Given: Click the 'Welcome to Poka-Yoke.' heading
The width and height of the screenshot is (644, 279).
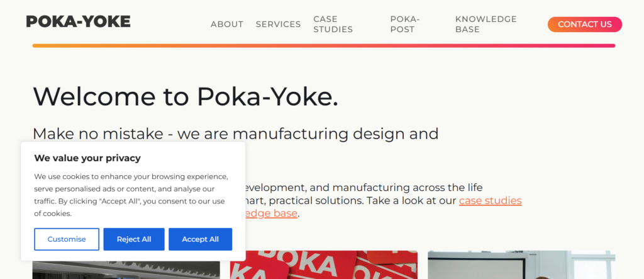Looking at the screenshot, I should coord(185,96).
